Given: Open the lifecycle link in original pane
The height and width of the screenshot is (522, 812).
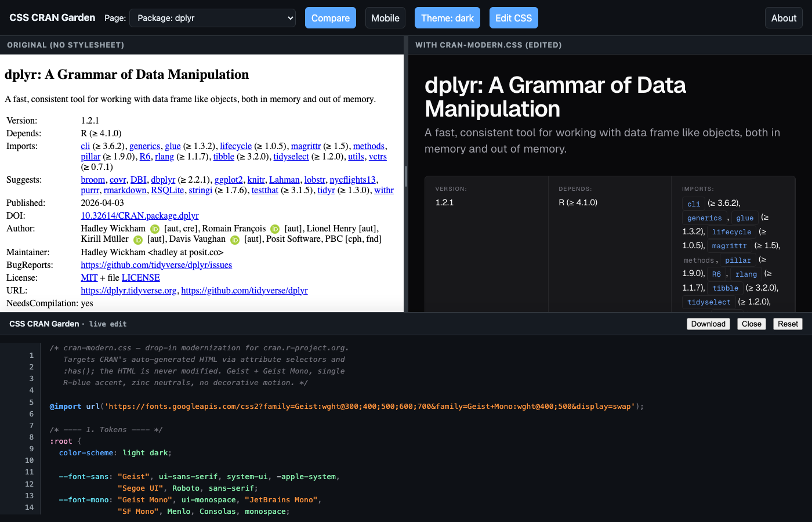Looking at the screenshot, I should coord(235,146).
